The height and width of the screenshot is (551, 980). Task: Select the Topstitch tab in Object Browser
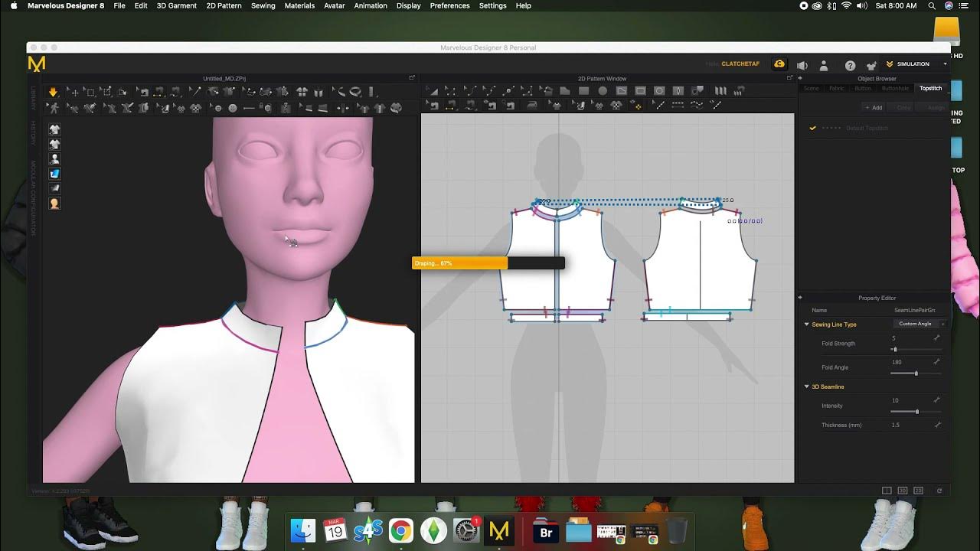click(930, 89)
